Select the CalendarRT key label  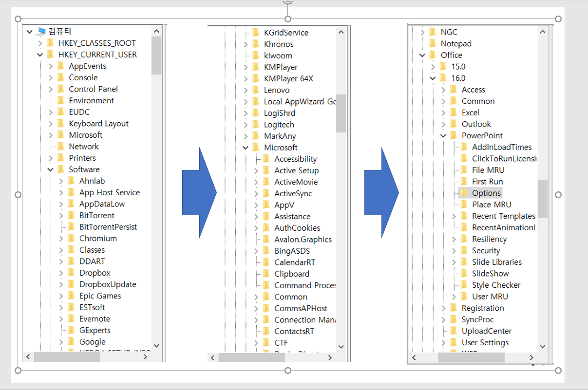tap(295, 262)
